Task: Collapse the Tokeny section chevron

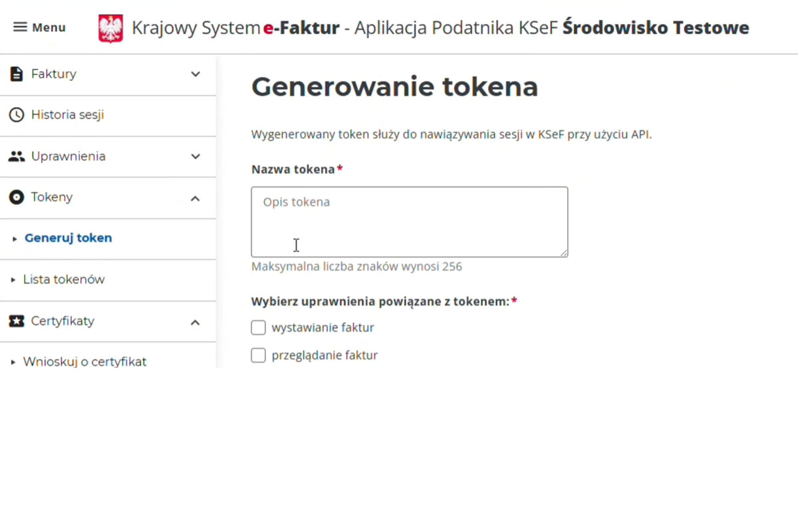Action: point(196,198)
